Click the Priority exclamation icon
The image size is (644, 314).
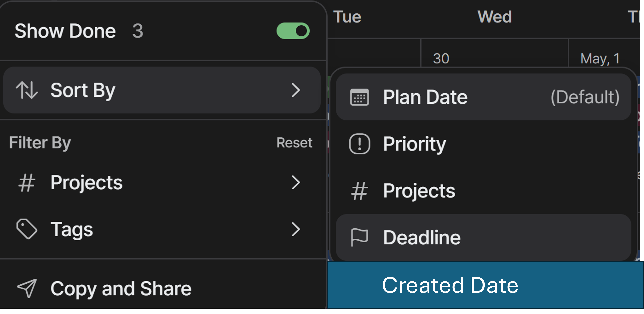359,144
